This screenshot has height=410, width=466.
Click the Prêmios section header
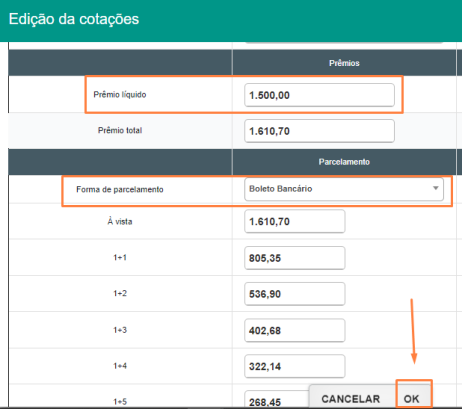point(344,63)
